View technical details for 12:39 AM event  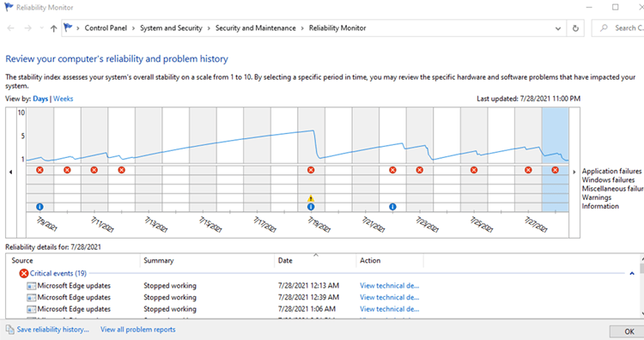[389, 297]
